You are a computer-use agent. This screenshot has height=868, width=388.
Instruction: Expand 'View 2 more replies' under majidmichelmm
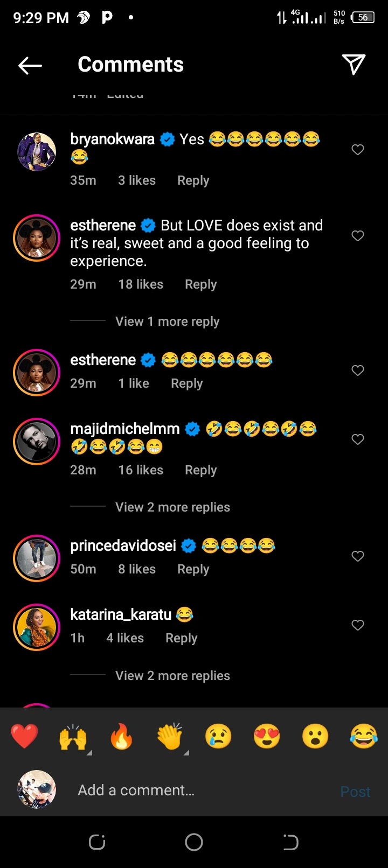pos(172,507)
